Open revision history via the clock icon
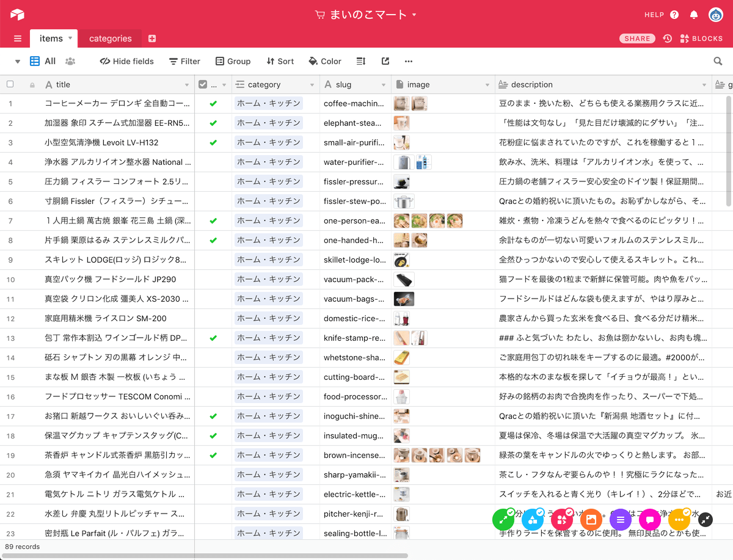This screenshot has width=733, height=560. tap(668, 38)
